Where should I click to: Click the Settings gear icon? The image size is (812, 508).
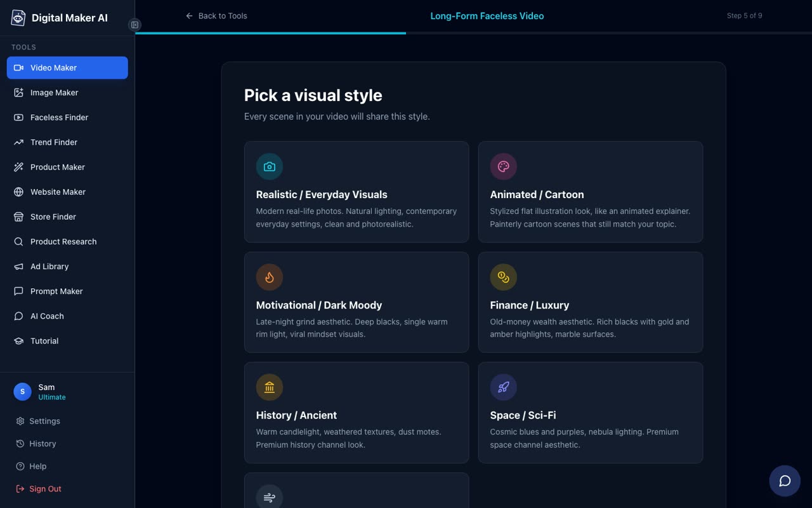point(20,421)
